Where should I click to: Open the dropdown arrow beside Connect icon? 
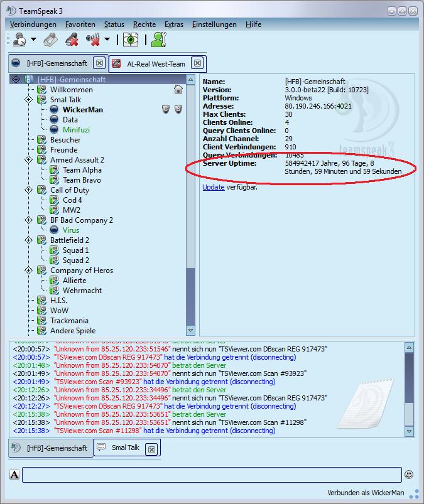[x=33, y=40]
